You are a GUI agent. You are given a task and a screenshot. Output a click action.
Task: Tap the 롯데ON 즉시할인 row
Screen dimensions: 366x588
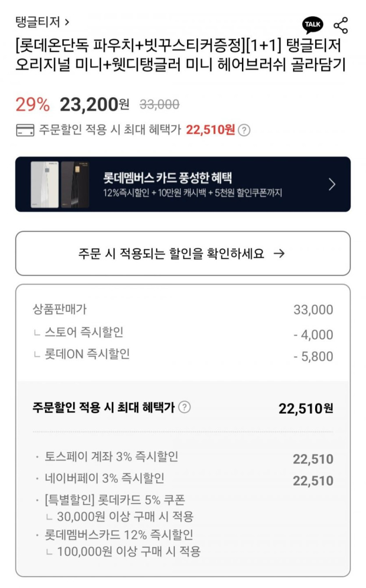click(87, 354)
